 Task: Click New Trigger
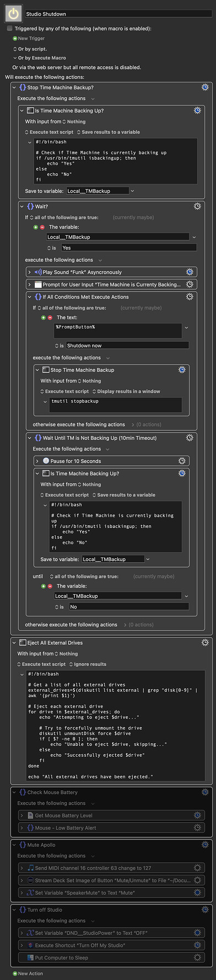coord(29,39)
